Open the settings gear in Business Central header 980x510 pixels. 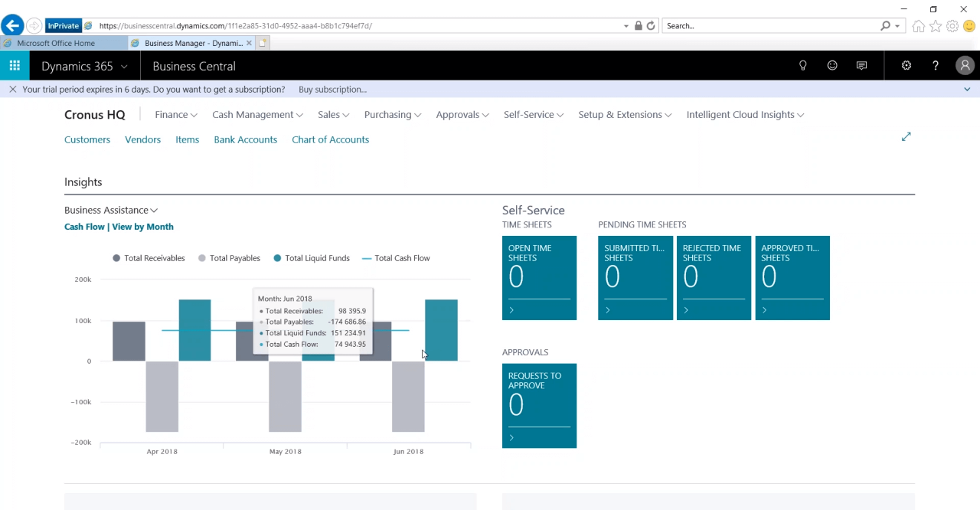click(906, 66)
